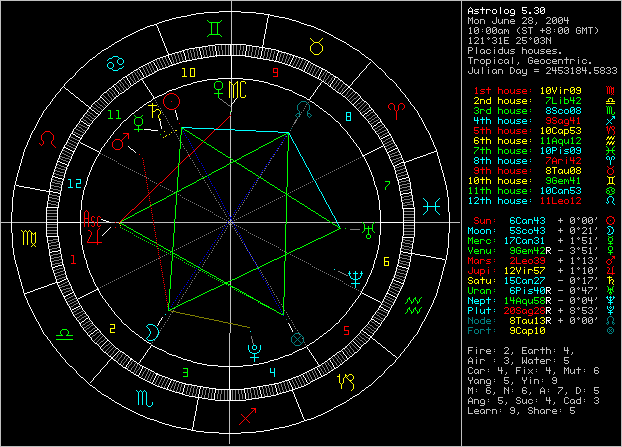The width and height of the screenshot is (622, 447).
Task: Select the Moon crescent inside the chart
Action: click(151, 328)
